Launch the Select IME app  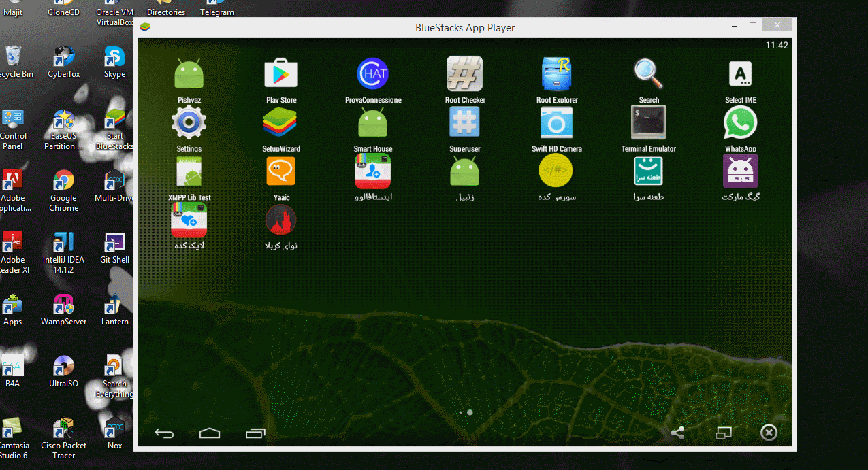740,74
